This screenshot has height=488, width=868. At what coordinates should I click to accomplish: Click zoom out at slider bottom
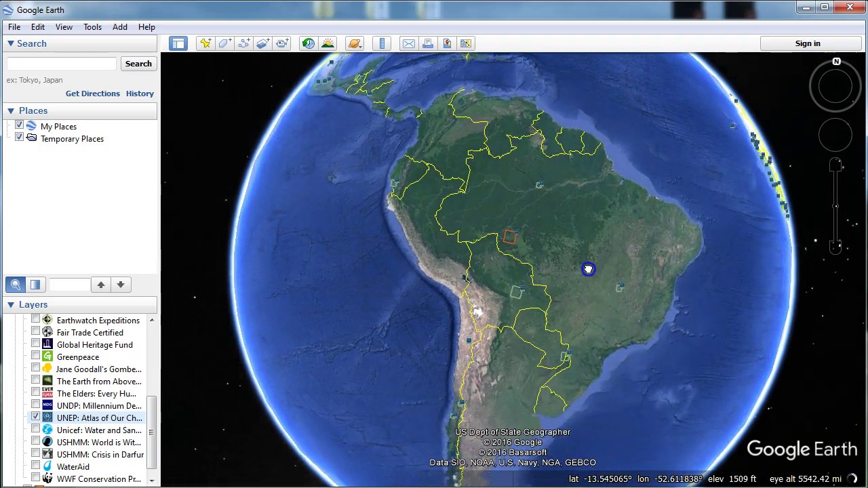(x=835, y=247)
